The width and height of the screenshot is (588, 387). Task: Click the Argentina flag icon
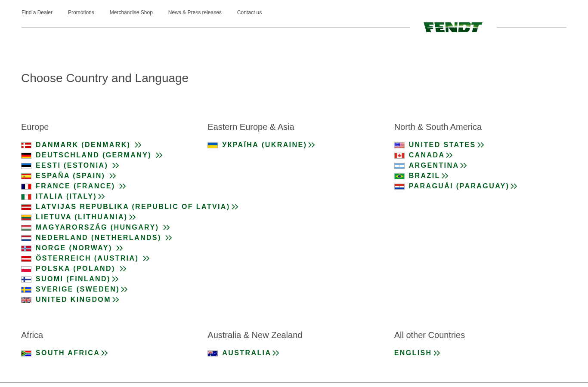click(x=399, y=166)
